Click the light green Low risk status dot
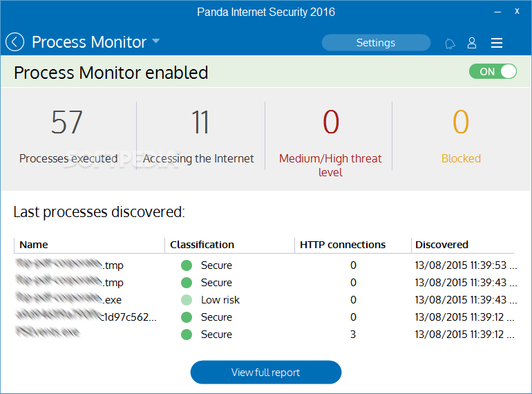This screenshot has height=394, width=532. coord(187,300)
